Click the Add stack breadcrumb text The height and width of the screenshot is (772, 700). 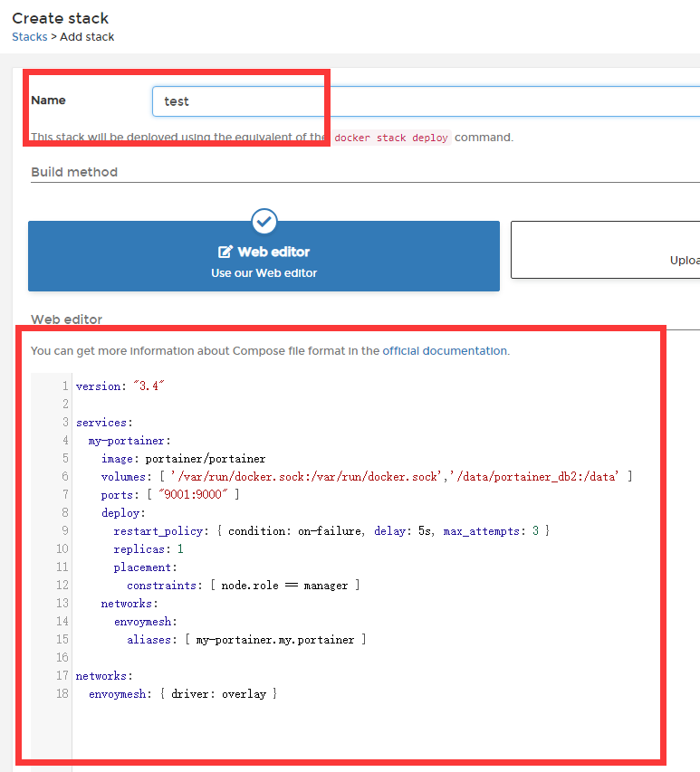pyautogui.click(x=87, y=37)
